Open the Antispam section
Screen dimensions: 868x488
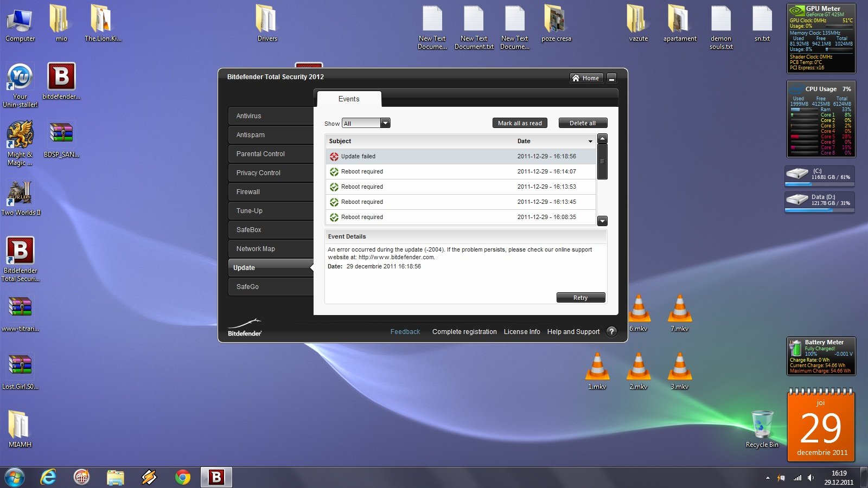(x=271, y=135)
